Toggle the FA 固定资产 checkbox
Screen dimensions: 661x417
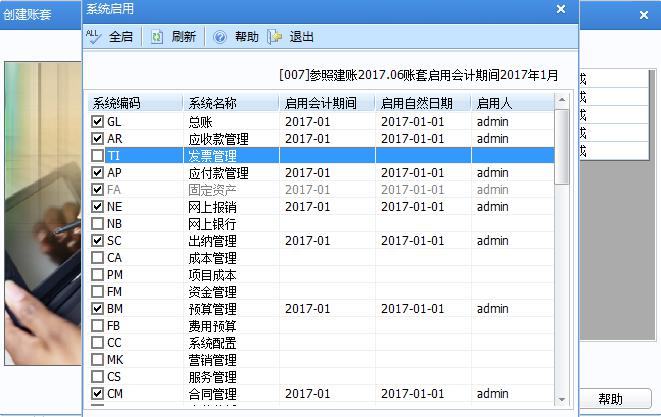(x=97, y=190)
